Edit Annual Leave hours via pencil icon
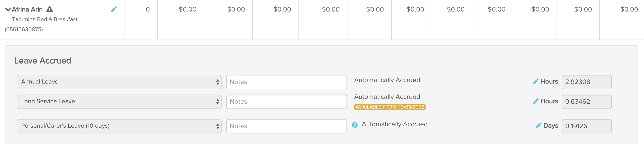The height and width of the screenshot is (144, 644). pos(535,81)
